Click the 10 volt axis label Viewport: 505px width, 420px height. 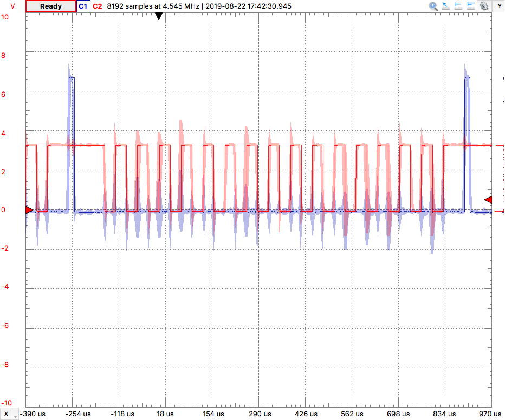[5, 17]
